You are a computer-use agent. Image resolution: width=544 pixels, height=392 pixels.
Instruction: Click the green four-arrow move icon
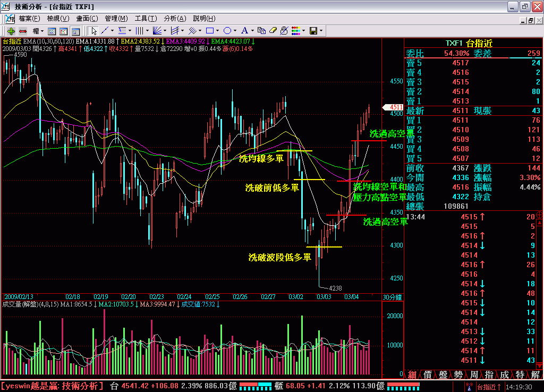click(x=11, y=31)
